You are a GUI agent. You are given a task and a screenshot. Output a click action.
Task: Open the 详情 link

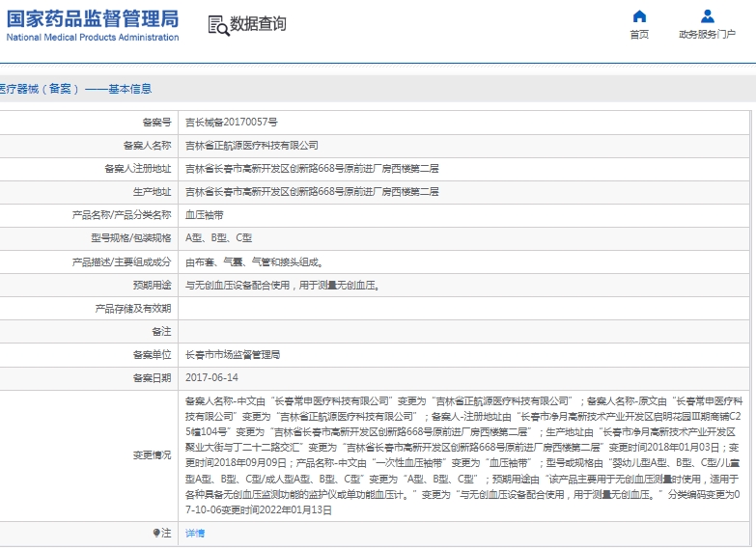[x=195, y=534]
